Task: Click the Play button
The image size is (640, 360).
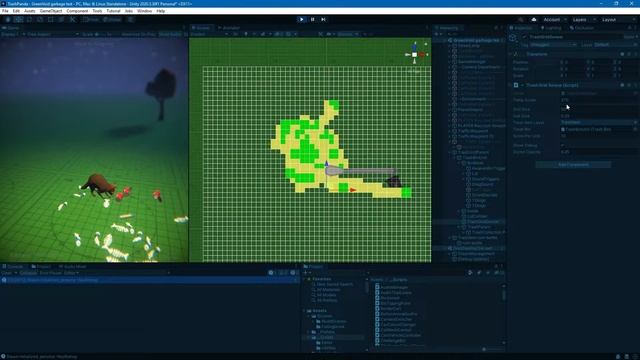Action: click(x=302, y=19)
